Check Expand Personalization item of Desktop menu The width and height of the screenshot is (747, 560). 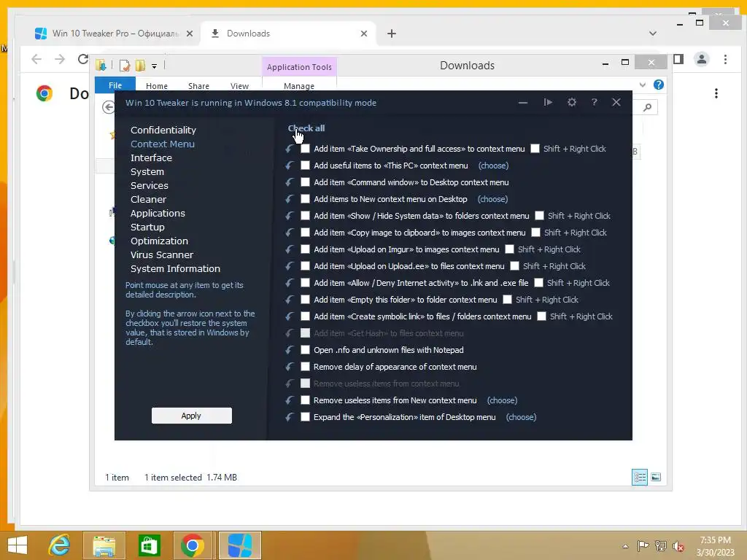coord(306,417)
